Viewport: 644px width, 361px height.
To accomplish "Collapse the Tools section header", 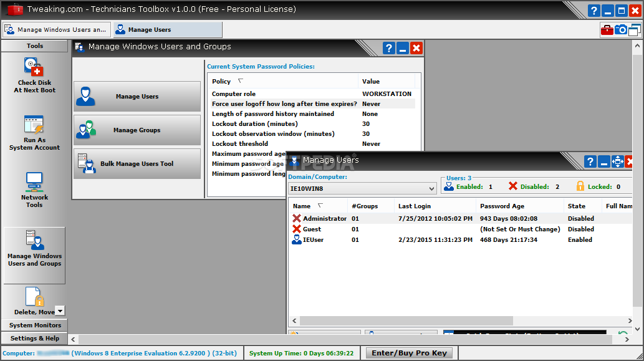I will [x=34, y=46].
